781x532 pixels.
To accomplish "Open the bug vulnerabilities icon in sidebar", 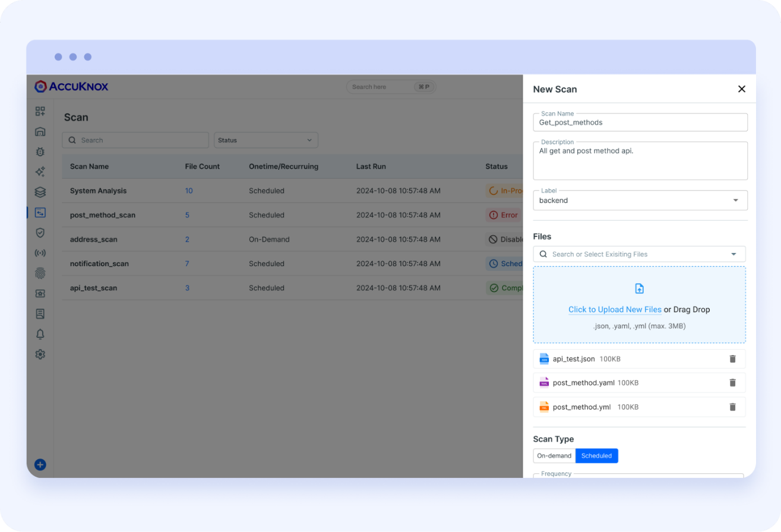I will [x=40, y=151].
